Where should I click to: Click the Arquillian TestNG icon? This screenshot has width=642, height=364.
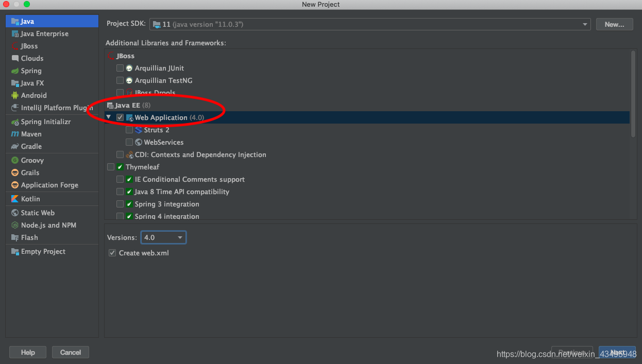tap(129, 81)
